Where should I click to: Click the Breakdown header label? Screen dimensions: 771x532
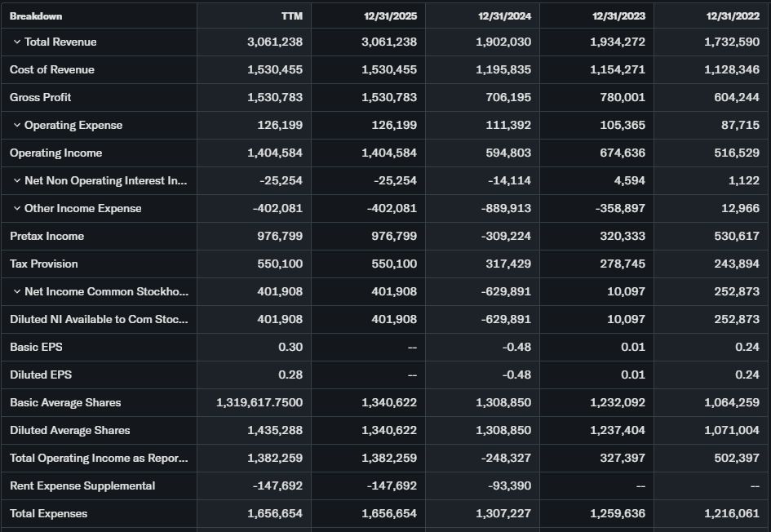point(36,16)
